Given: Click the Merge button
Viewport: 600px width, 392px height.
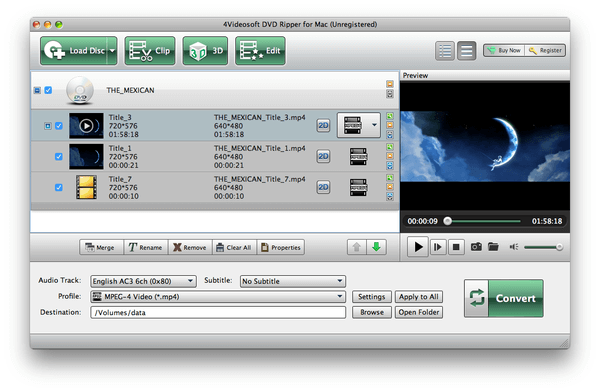Looking at the screenshot, I should click(101, 247).
